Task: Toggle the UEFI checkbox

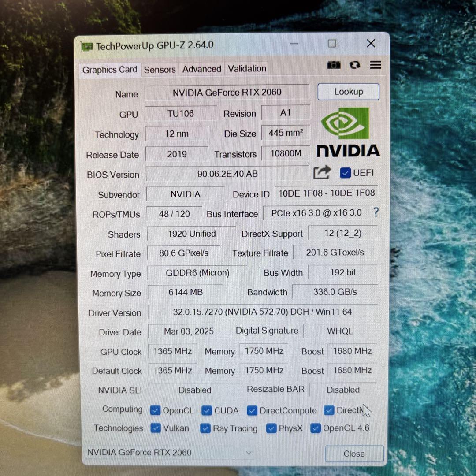Action: 345,173
